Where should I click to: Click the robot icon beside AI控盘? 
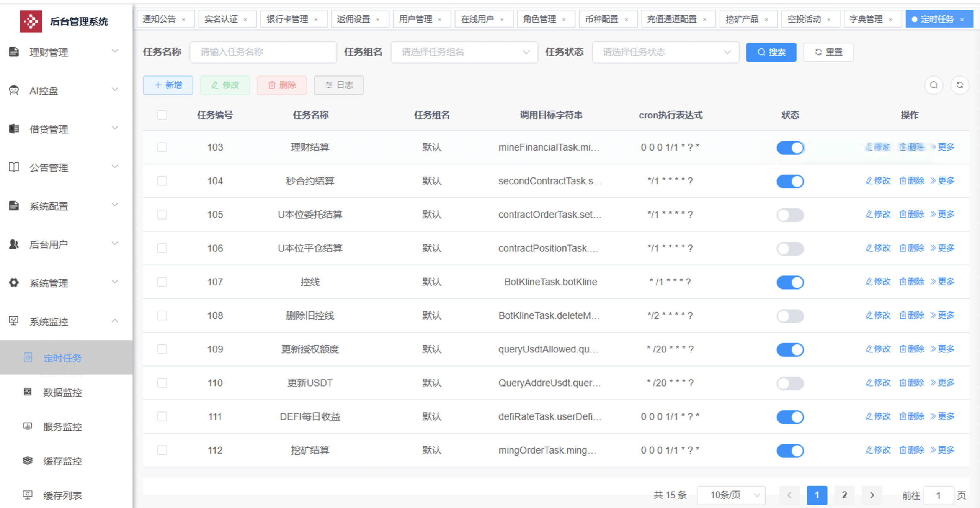coord(14,90)
